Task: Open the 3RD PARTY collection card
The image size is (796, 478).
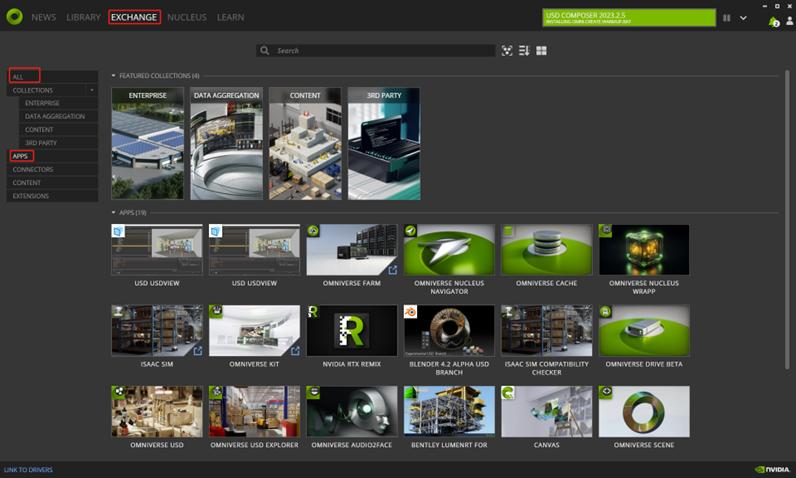Action: [384, 144]
